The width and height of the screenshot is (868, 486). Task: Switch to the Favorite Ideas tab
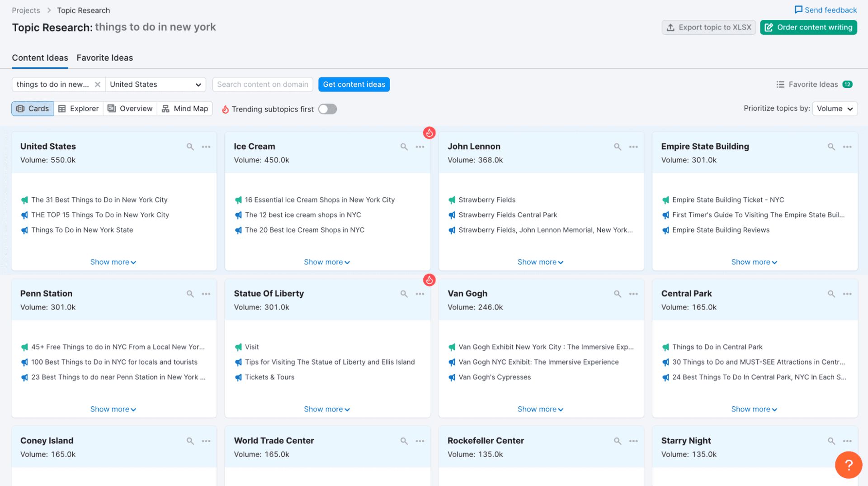tap(104, 58)
